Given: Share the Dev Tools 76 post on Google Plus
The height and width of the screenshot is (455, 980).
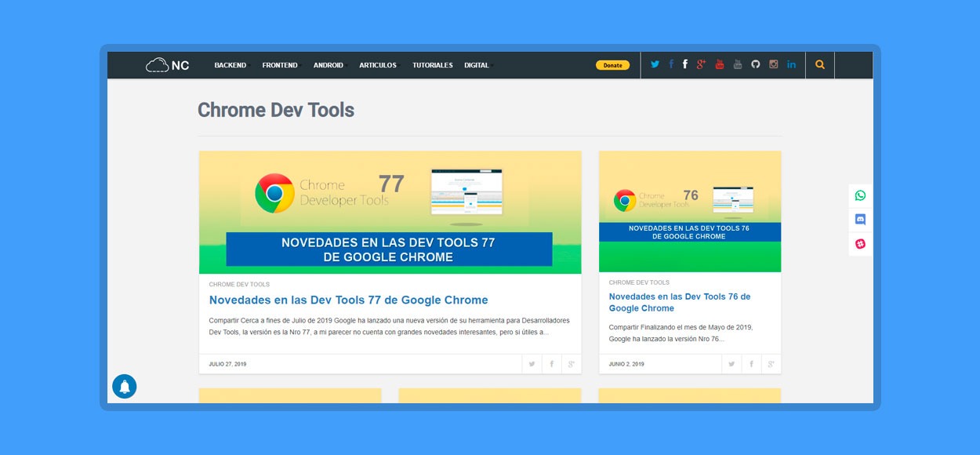Looking at the screenshot, I should click(771, 364).
